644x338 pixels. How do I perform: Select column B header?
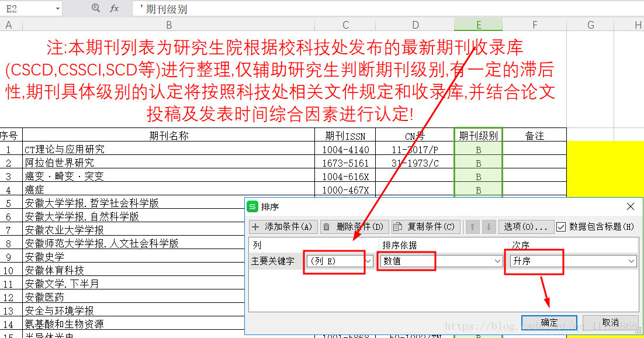pos(169,25)
